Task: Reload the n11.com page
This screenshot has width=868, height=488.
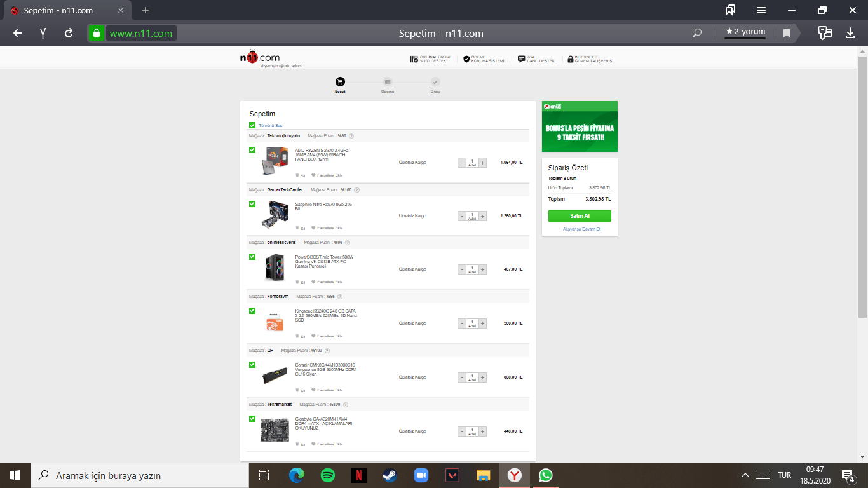Action: (69, 33)
